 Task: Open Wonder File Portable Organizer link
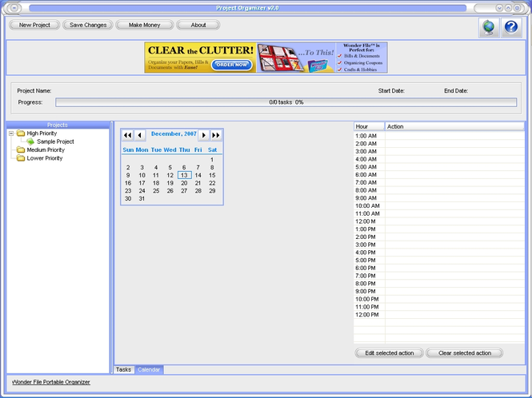[51, 382]
